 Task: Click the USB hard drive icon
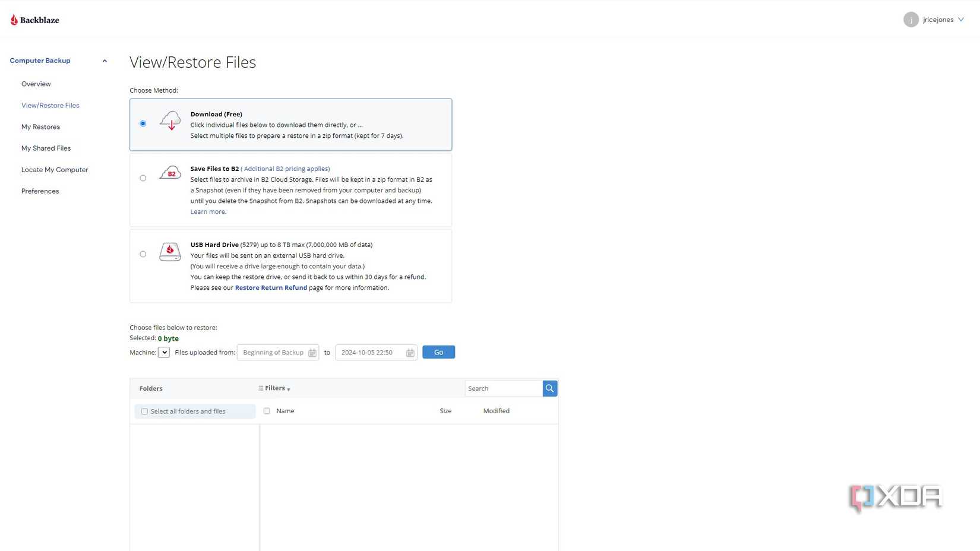pyautogui.click(x=170, y=252)
